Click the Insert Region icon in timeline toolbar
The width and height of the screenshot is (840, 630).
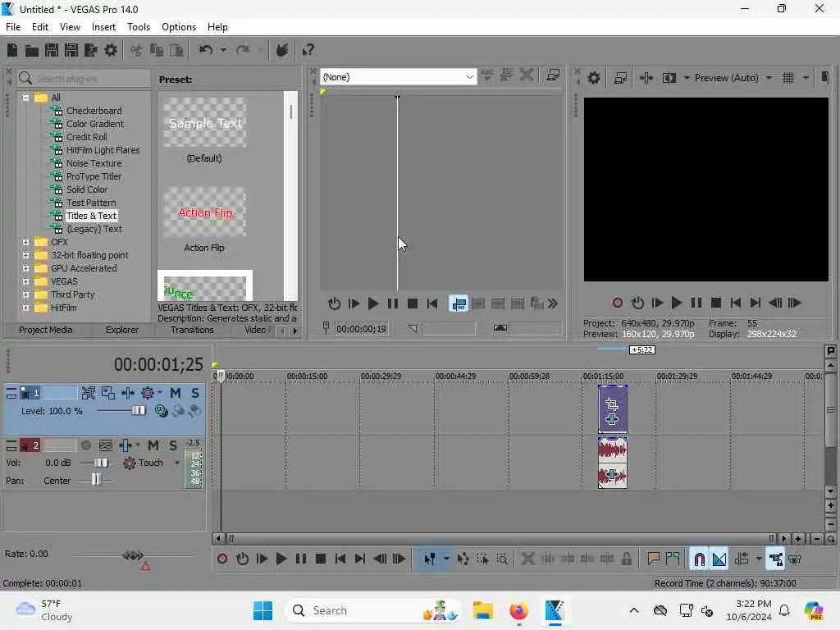(673, 559)
